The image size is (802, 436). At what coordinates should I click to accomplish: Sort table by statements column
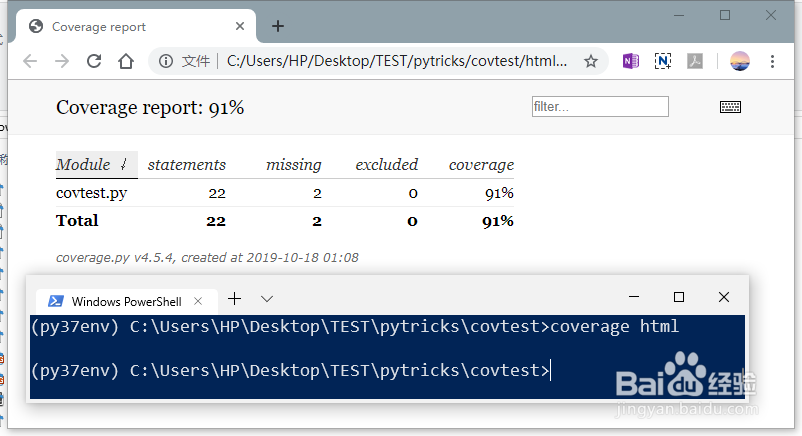pos(187,165)
